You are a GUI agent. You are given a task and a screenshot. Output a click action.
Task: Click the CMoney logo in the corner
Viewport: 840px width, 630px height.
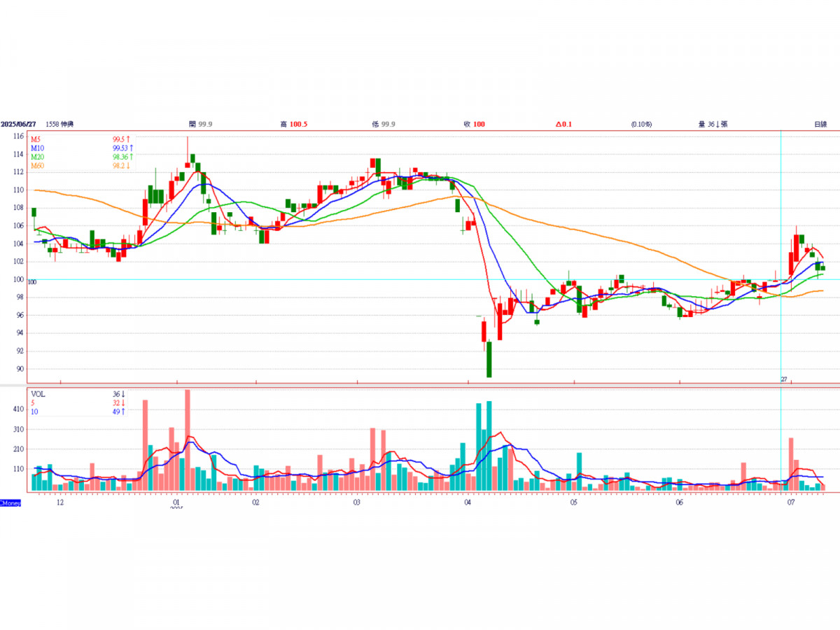pyautogui.click(x=10, y=503)
